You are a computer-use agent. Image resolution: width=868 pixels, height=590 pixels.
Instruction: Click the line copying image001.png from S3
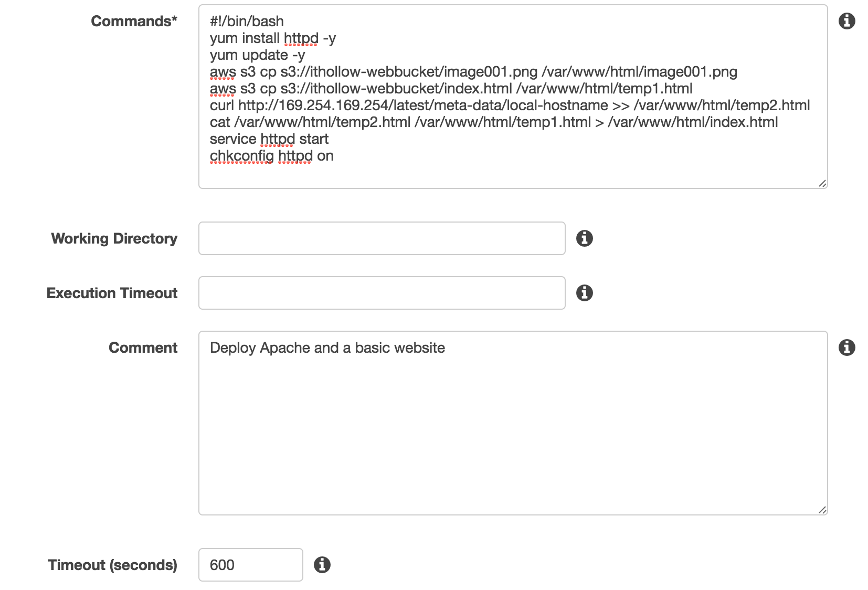(x=473, y=71)
